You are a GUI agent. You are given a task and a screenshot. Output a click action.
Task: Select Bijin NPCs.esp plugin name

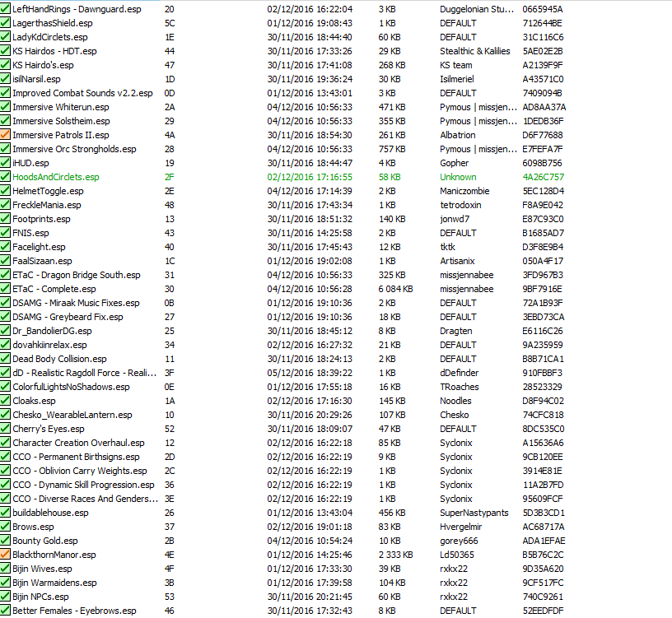40,597
